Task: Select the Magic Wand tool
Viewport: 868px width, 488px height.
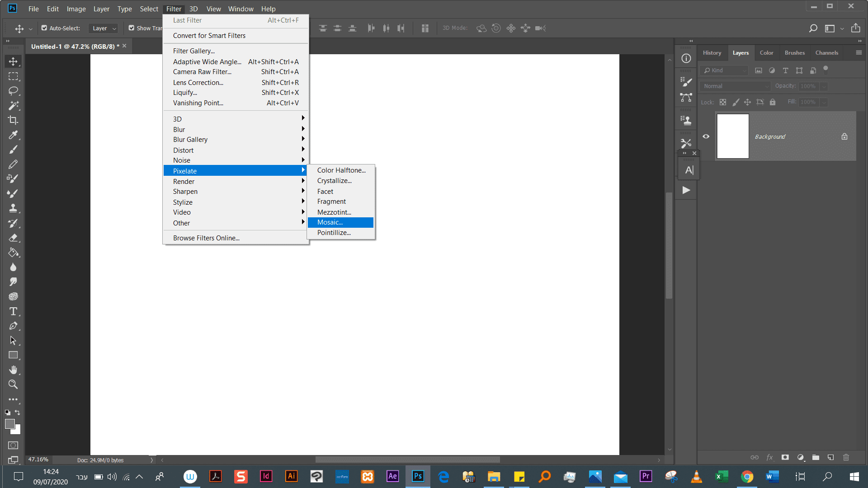Action: pos(13,105)
